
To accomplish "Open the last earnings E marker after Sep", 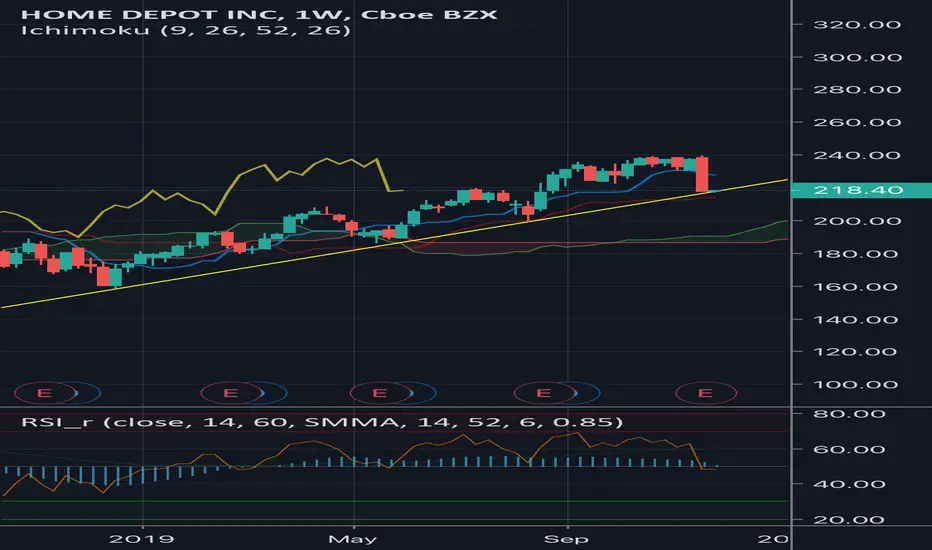I will click(x=706, y=393).
